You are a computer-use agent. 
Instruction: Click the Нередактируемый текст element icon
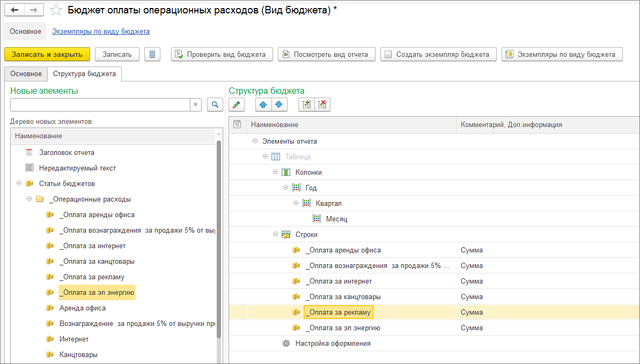tap(30, 168)
